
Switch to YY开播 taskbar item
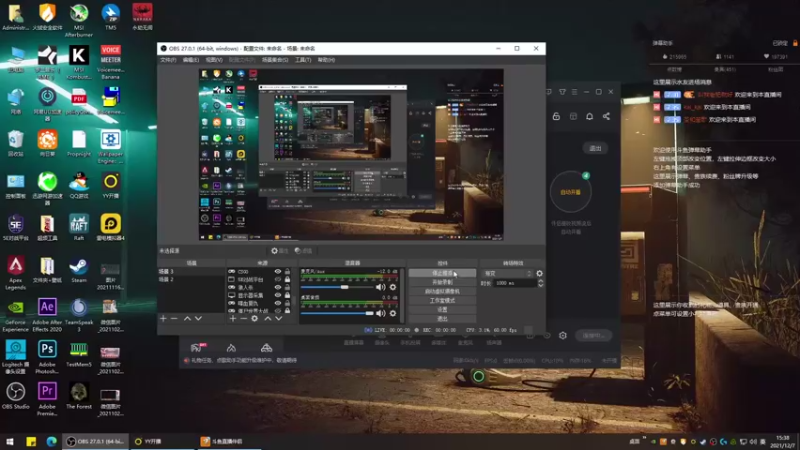click(162, 441)
